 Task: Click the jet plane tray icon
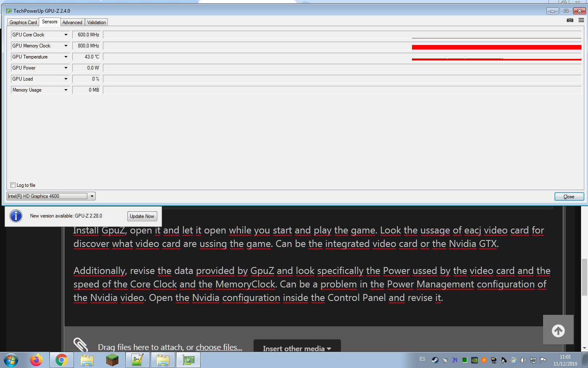[x=445, y=360]
